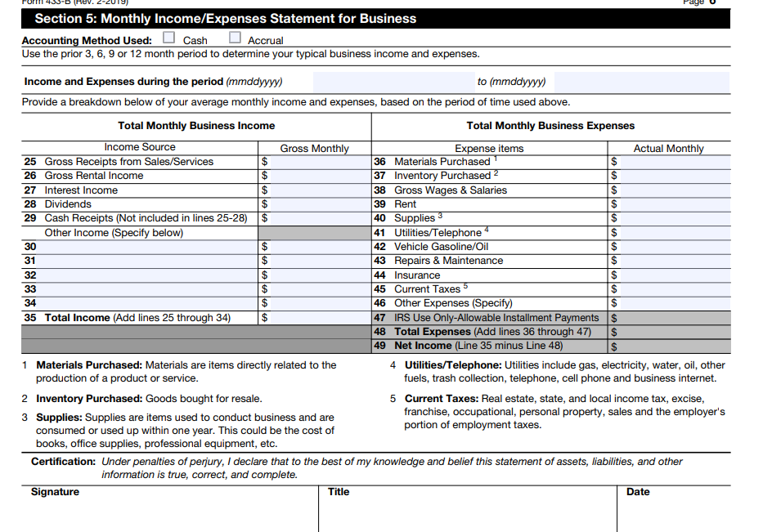Select the Inventory Purchased amount field
Viewport: 763px width, 532px height.
(674, 176)
